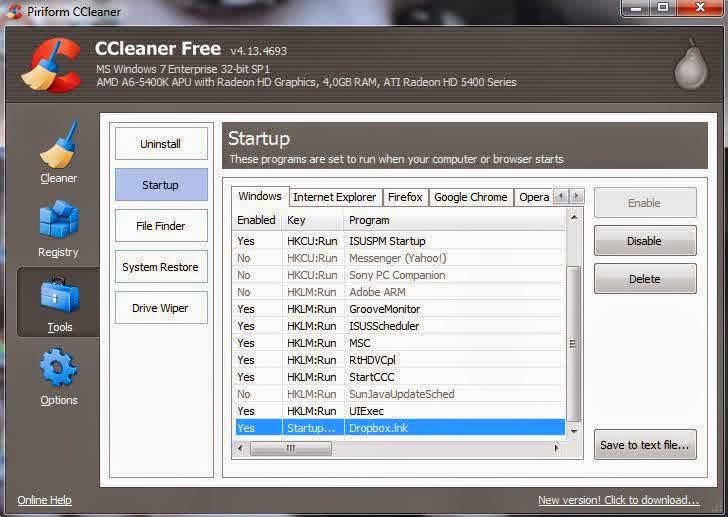Image resolution: width=728 pixels, height=517 pixels.
Task: Switch to the Google Chrome tab
Action: coord(471,197)
